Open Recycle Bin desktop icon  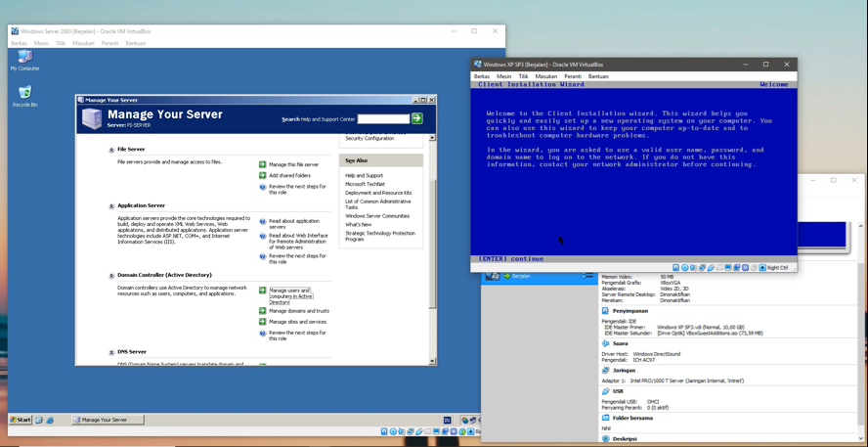(x=24, y=97)
